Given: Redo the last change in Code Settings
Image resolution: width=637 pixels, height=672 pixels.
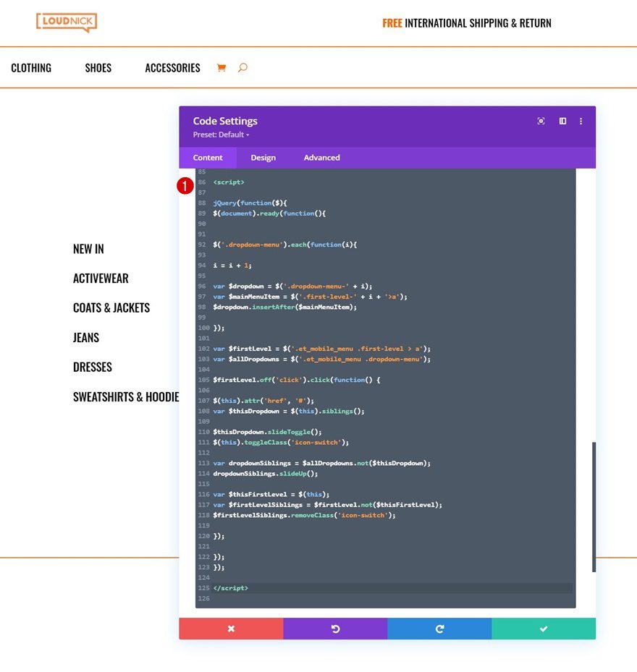Looking at the screenshot, I should tap(439, 628).
